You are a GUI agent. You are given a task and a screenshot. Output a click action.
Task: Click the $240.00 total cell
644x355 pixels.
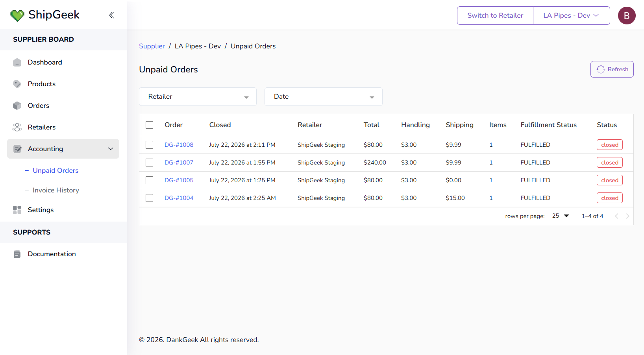(375, 163)
